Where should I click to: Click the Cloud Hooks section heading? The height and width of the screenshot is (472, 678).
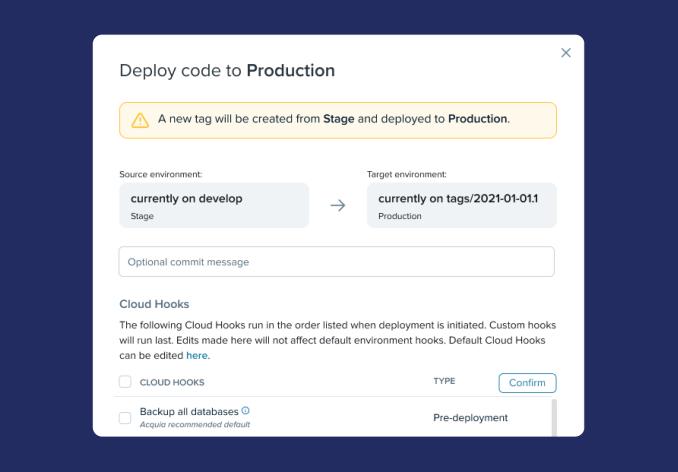click(154, 304)
